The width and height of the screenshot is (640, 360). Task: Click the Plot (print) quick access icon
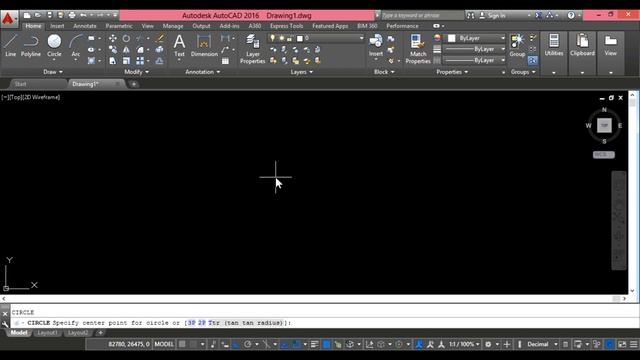tap(72, 15)
